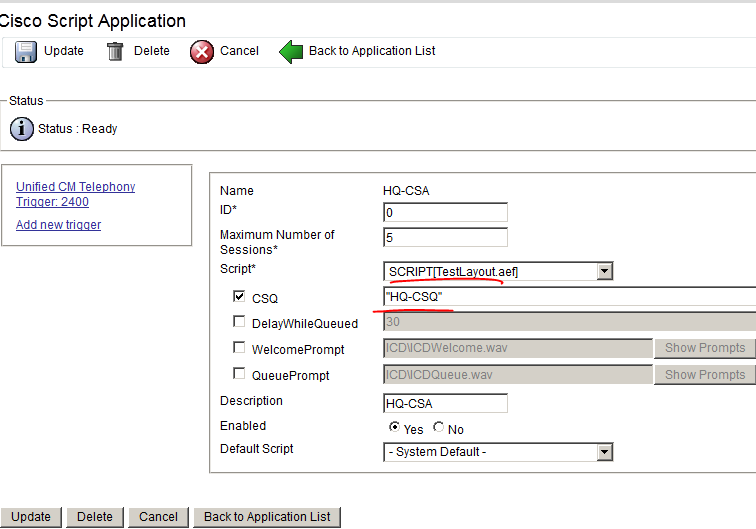Select the No radio button for Enabled
Image resolution: width=756 pixels, height=529 pixels.
coord(438,427)
